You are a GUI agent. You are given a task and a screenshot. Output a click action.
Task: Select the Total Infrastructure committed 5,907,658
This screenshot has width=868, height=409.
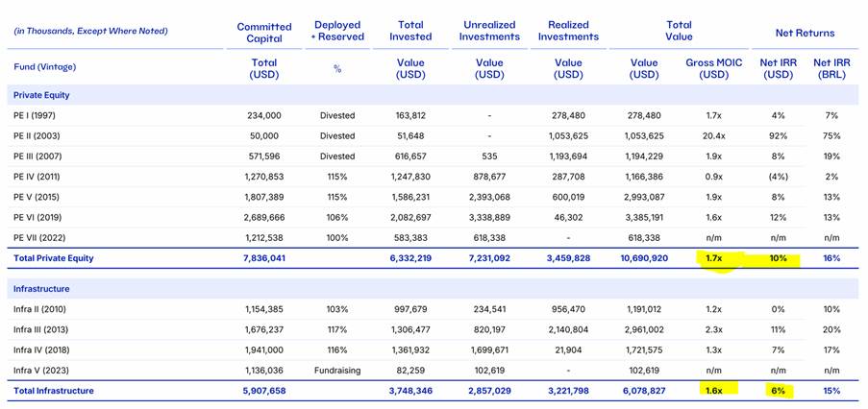click(x=264, y=391)
